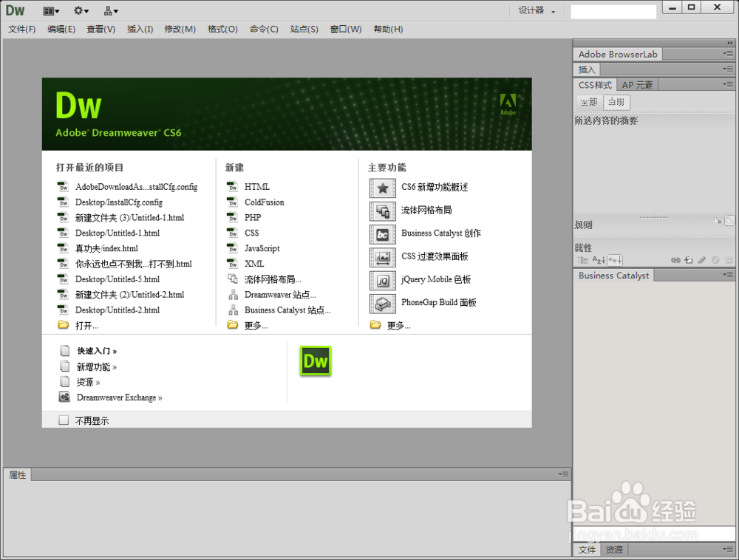Switch to the AP 元素 tab
Viewport: 739px width, 560px height.
pos(636,84)
